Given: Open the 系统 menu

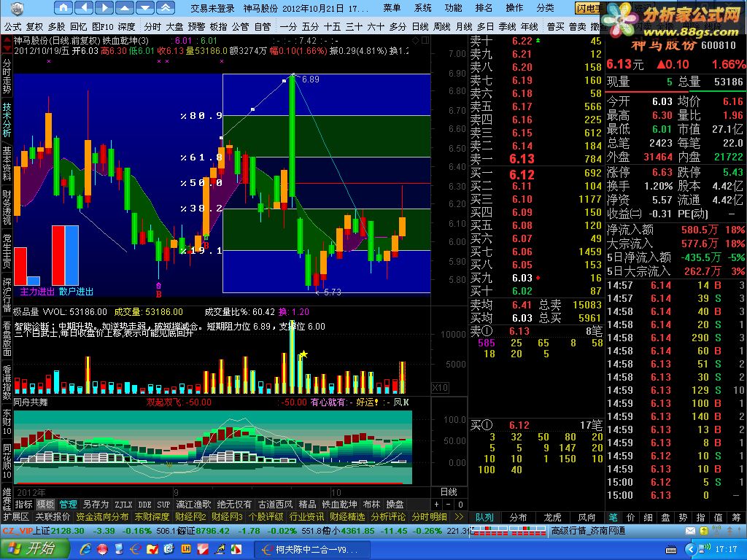Looking at the screenshot, I should 422,7.
